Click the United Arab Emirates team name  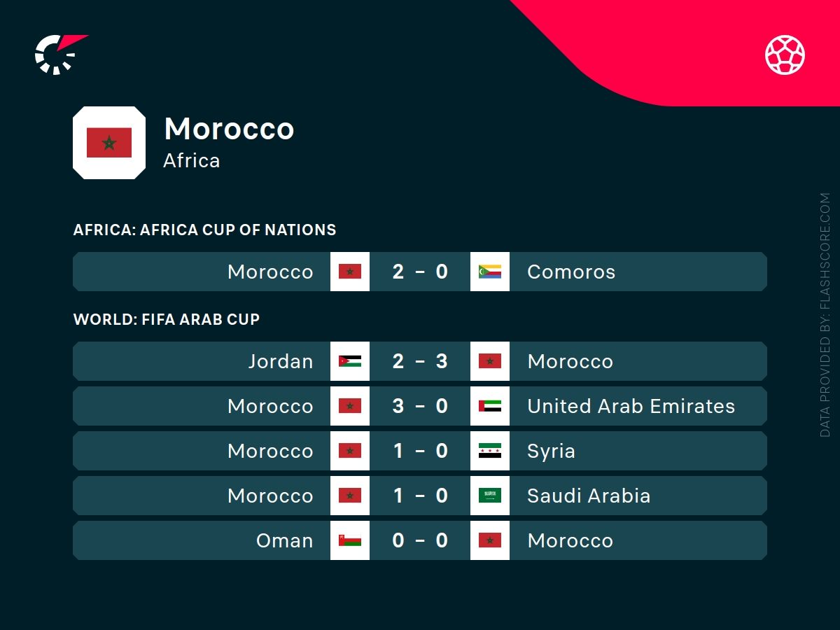631,406
